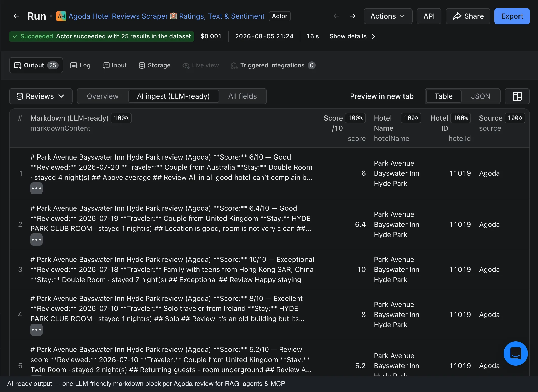Viewport: 538px width, 392px height.
Task: Click the API button
Action: coord(429,16)
